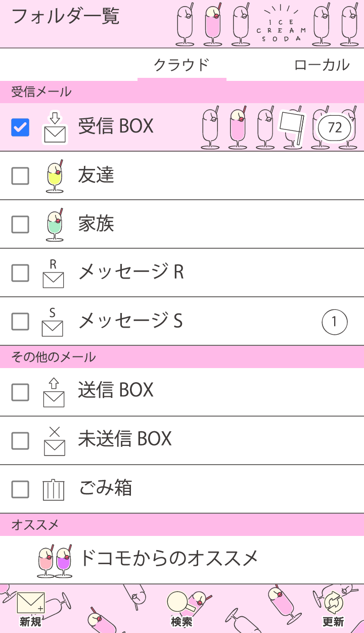Click the 受信BOX inbox envelope icon
The image size is (364, 633).
[55, 127]
